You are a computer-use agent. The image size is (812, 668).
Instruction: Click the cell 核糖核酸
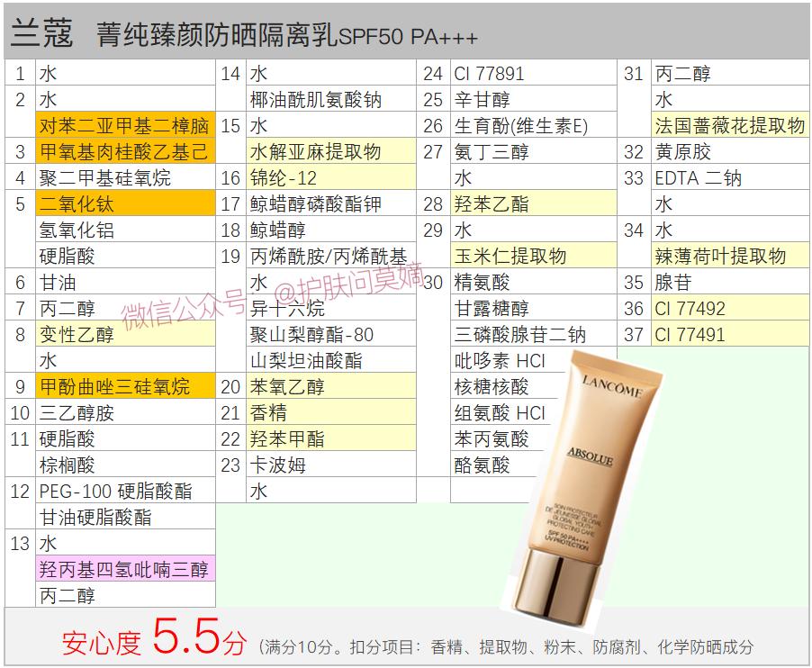505,386
